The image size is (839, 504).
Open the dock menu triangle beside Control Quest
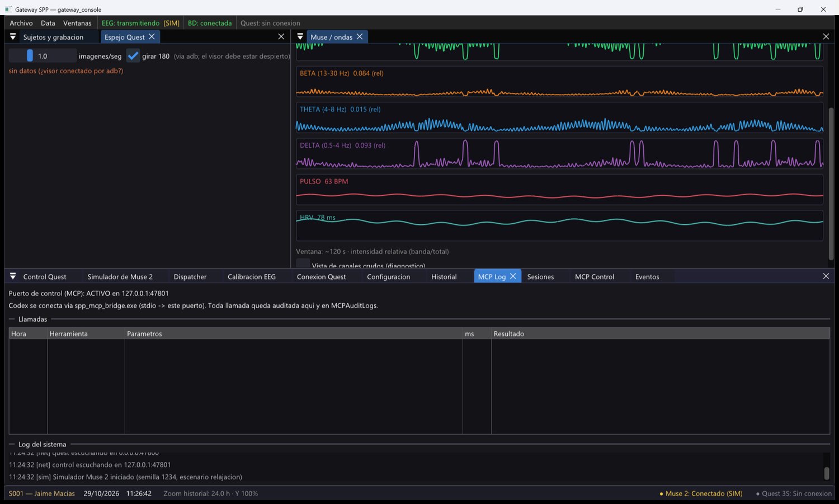(13, 276)
